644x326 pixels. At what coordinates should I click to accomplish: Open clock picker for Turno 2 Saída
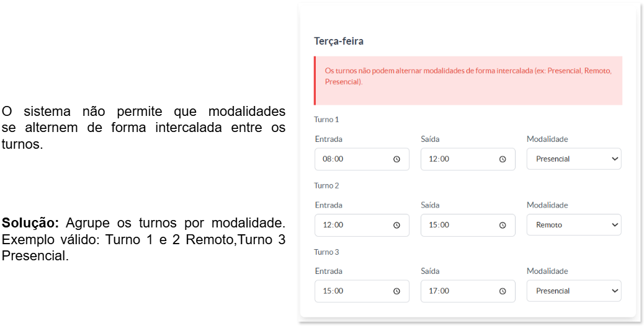(503, 225)
